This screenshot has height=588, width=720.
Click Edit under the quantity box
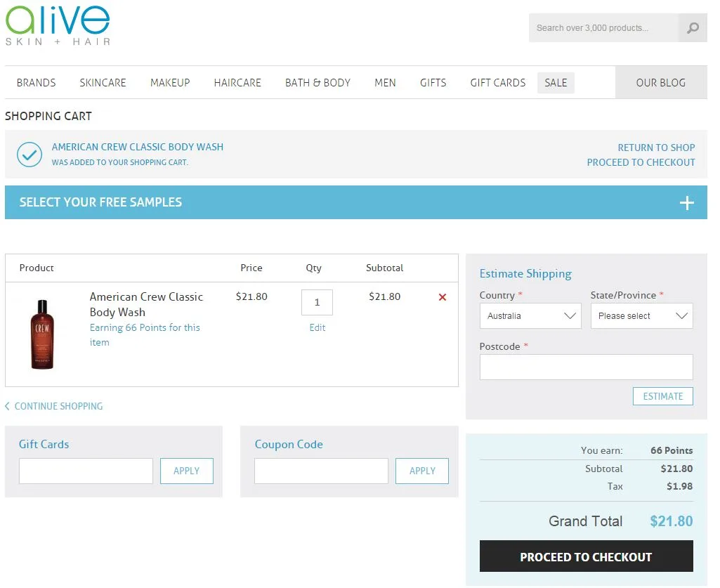(318, 327)
